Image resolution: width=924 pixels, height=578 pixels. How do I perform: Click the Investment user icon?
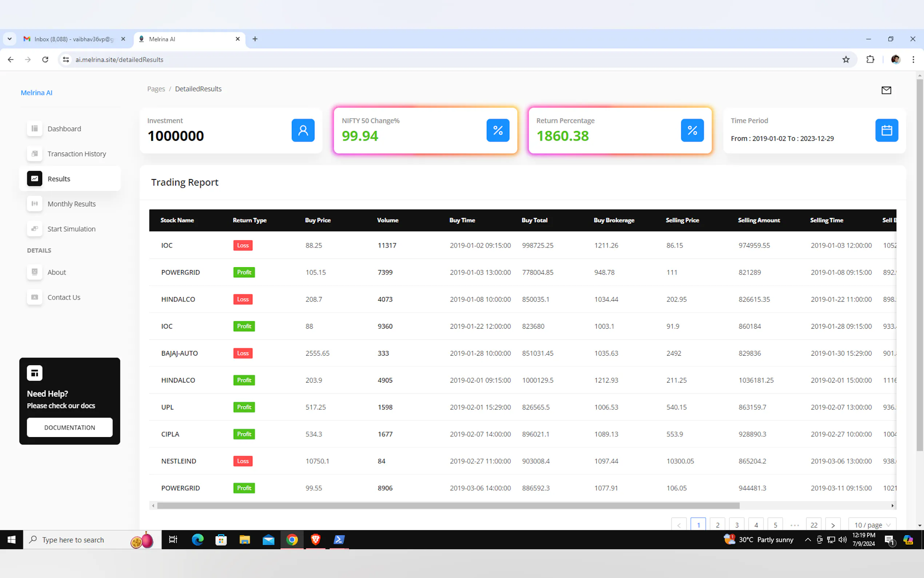tap(303, 130)
